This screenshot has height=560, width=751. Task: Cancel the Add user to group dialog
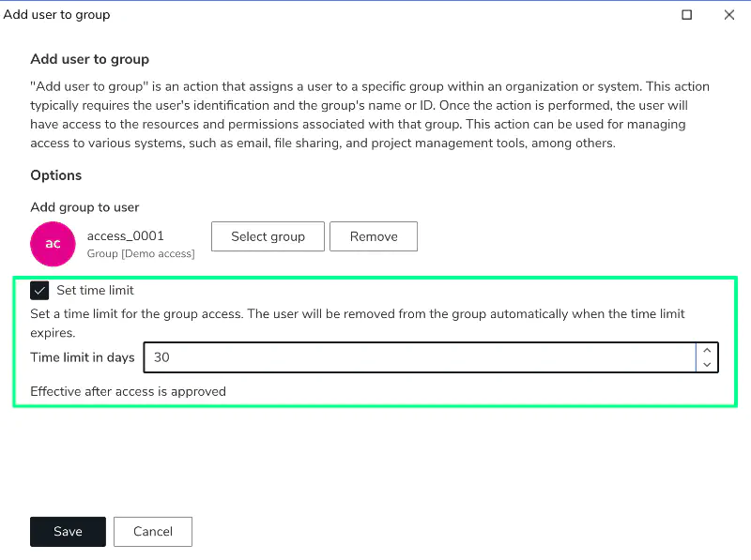point(152,531)
